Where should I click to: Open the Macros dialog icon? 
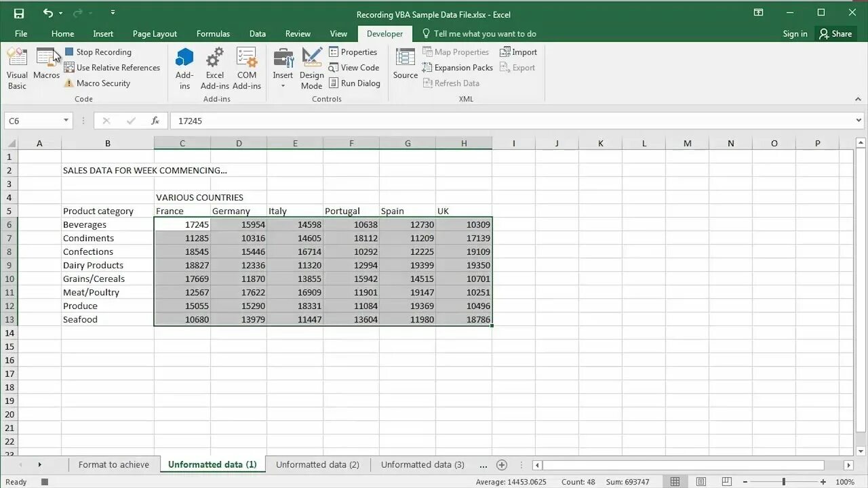(x=46, y=64)
